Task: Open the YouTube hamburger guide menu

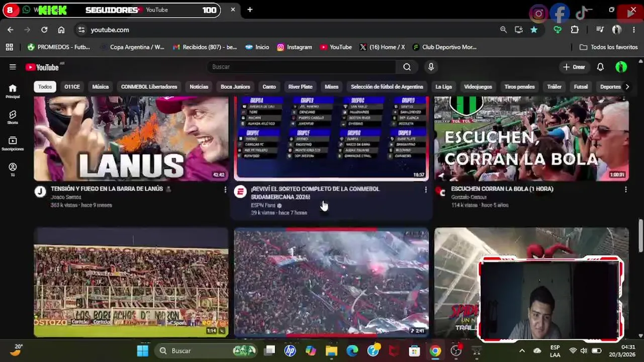Action: [13, 67]
